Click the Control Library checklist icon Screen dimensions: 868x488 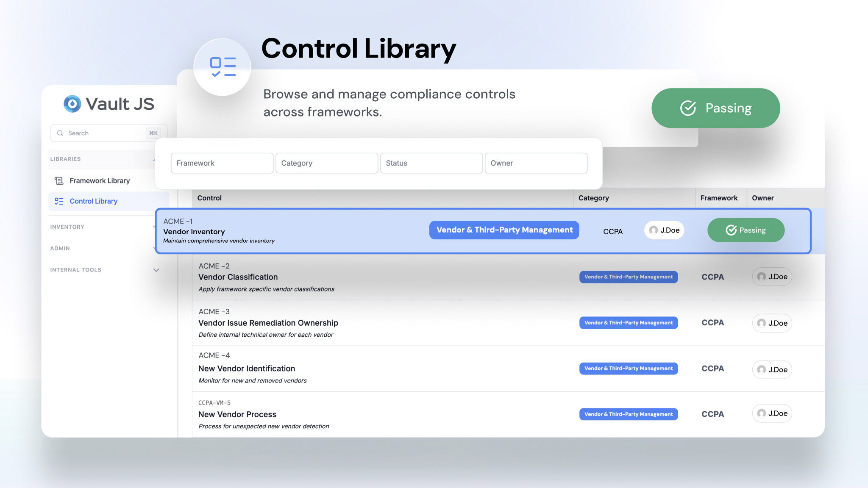(x=59, y=201)
